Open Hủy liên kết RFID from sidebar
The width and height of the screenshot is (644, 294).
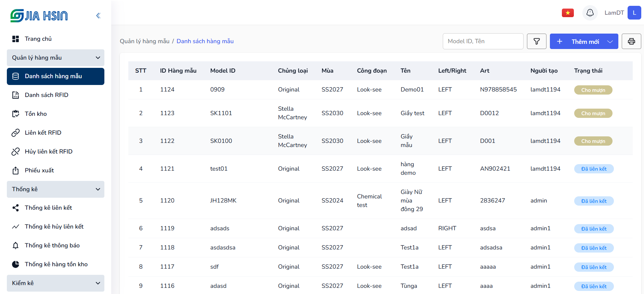click(x=48, y=151)
